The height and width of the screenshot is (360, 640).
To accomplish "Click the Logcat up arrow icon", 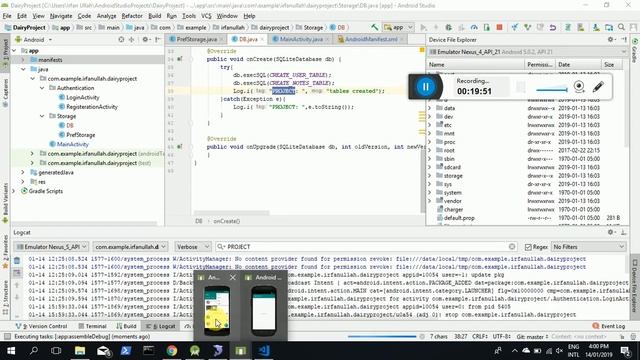I will pos(17,285).
